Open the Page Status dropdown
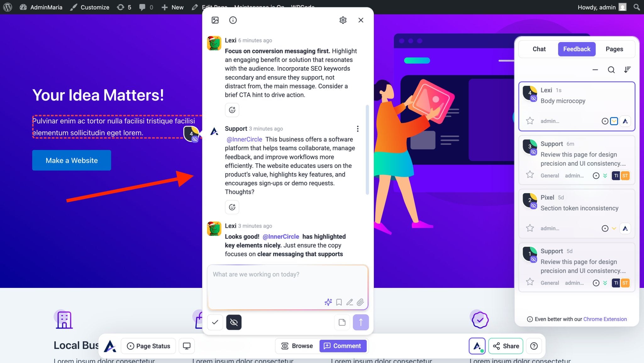The image size is (644, 363). (148, 346)
